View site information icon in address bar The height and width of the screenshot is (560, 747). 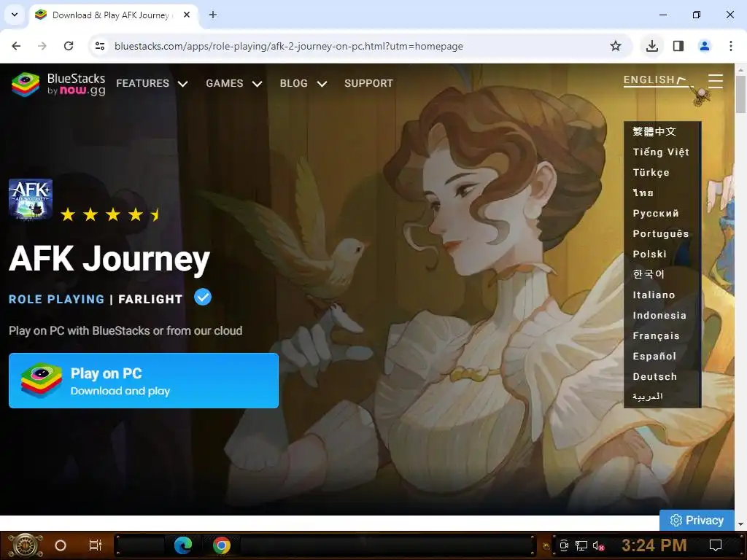100,46
